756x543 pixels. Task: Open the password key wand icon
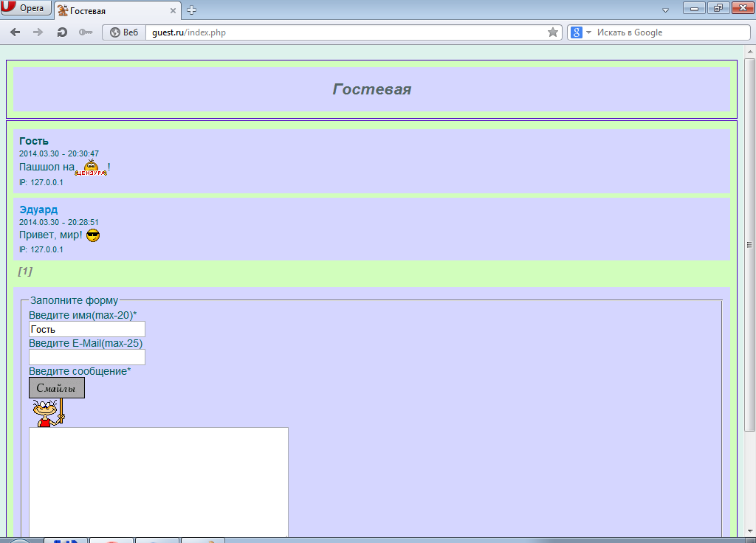point(86,32)
